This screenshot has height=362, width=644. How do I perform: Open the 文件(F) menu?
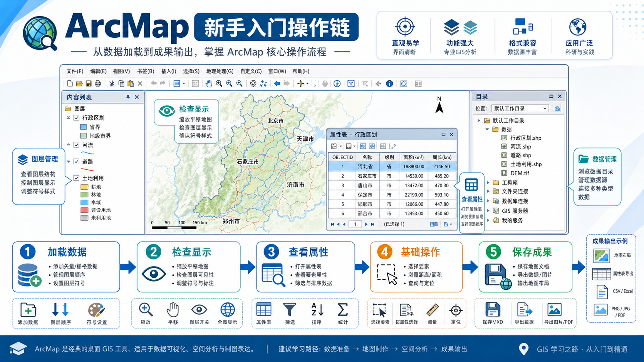(75, 71)
